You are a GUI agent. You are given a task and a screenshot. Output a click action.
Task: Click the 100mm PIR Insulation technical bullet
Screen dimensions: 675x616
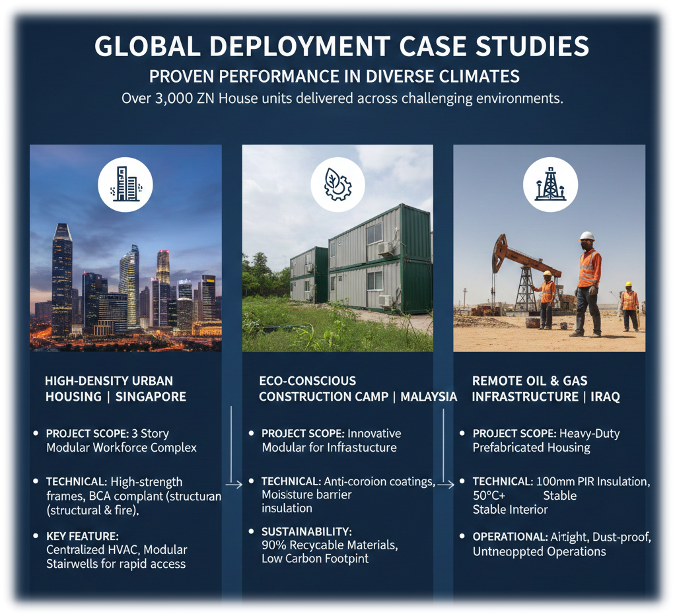(561, 495)
